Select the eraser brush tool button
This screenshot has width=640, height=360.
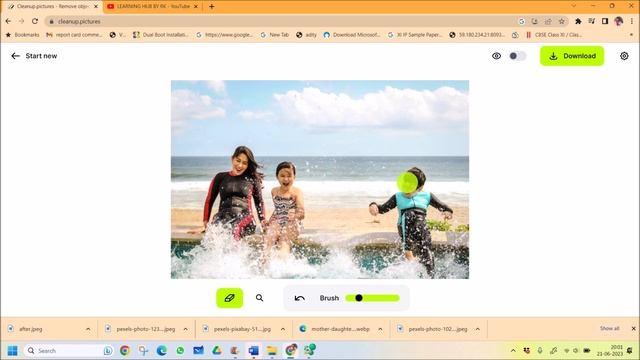coord(229,298)
